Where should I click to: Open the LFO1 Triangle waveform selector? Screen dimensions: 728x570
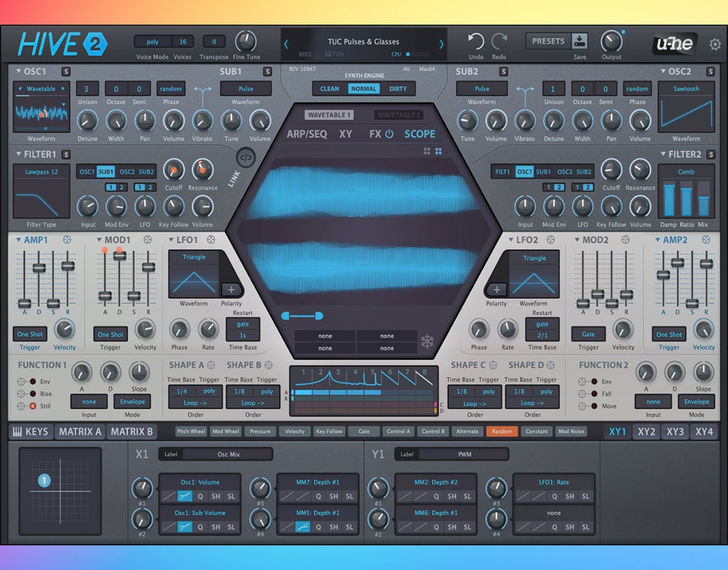[195, 257]
